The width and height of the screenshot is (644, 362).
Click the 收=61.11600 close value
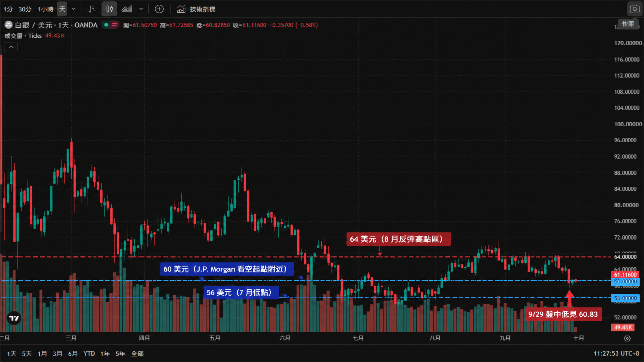point(250,25)
